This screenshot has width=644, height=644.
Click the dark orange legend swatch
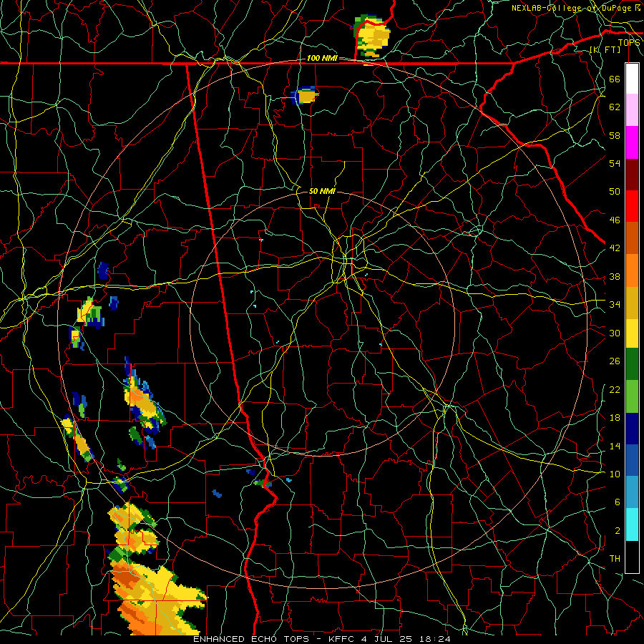coord(632,238)
